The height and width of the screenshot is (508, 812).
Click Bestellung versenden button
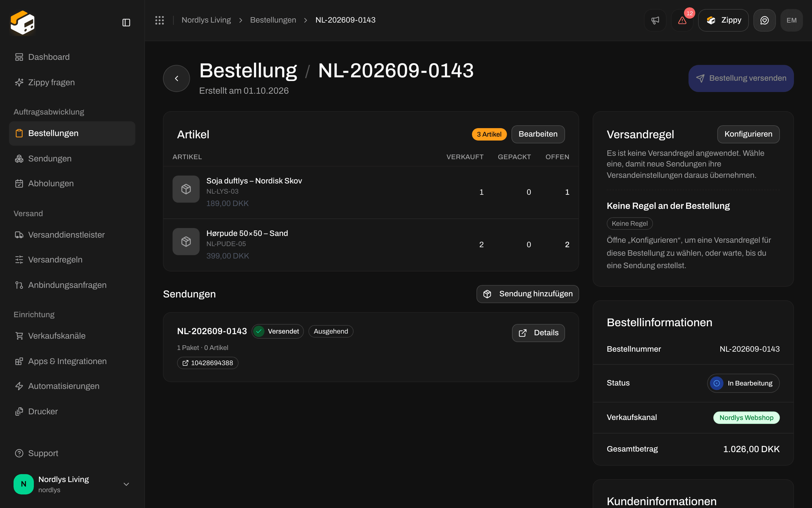click(741, 78)
